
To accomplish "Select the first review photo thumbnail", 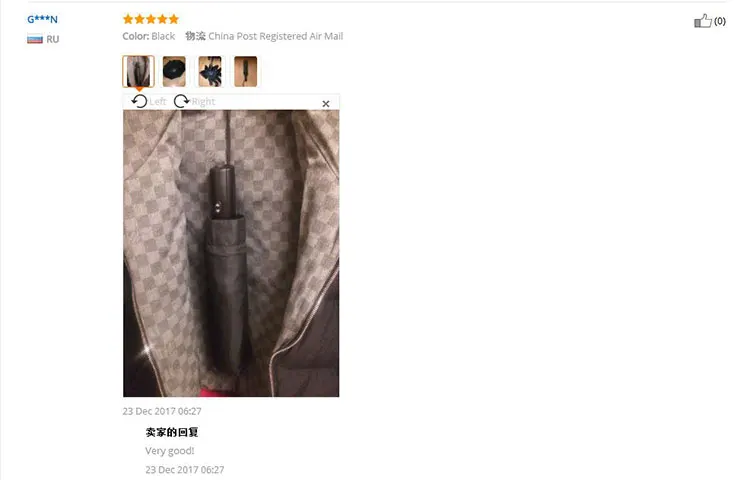I will pos(138,71).
